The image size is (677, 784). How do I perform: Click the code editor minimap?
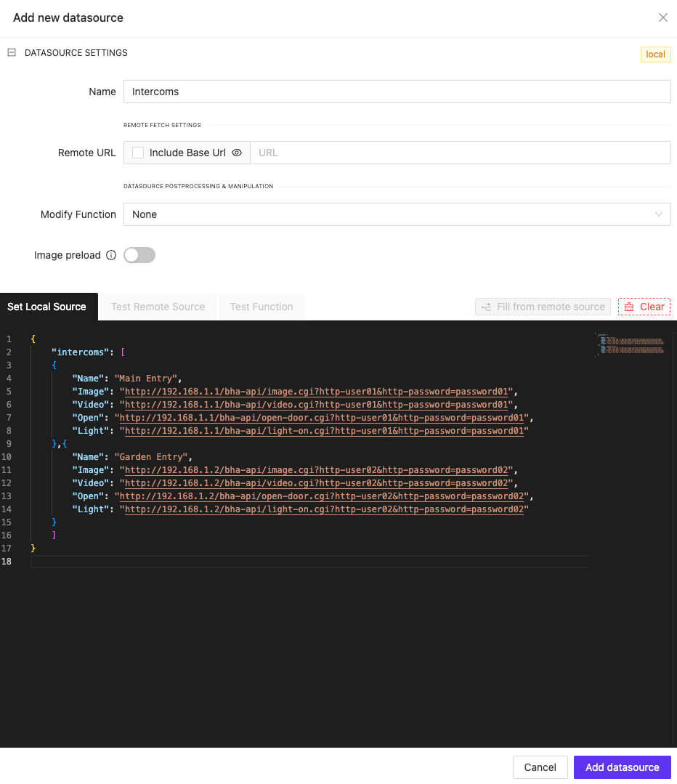tap(629, 346)
